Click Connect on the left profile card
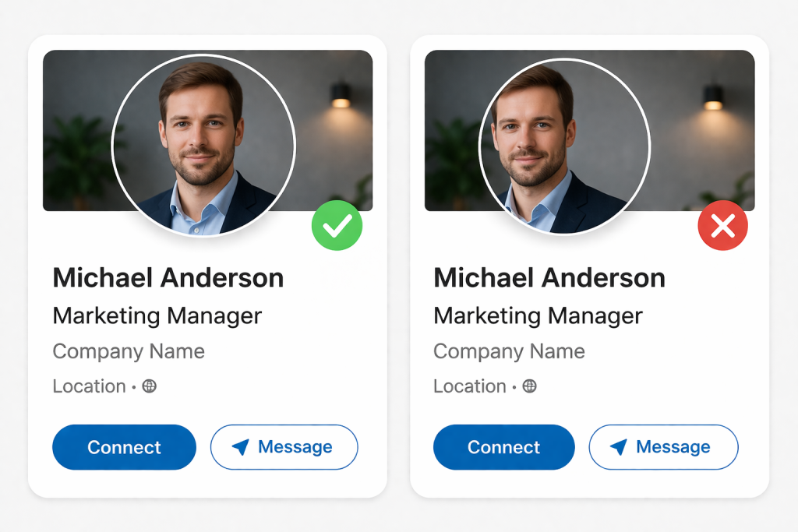The height and width of the screenshot is (532, 798). click(x=124, y=447)
